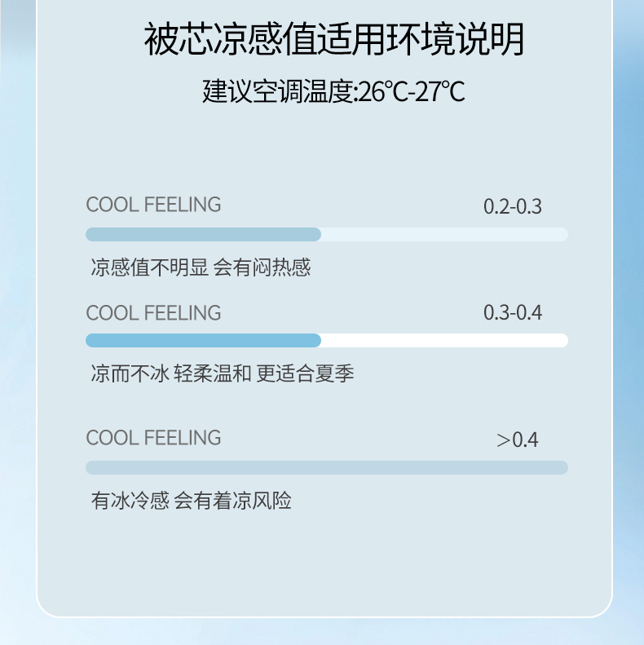
Task: Click the phrase 有冰冷感
Action: 130,501
